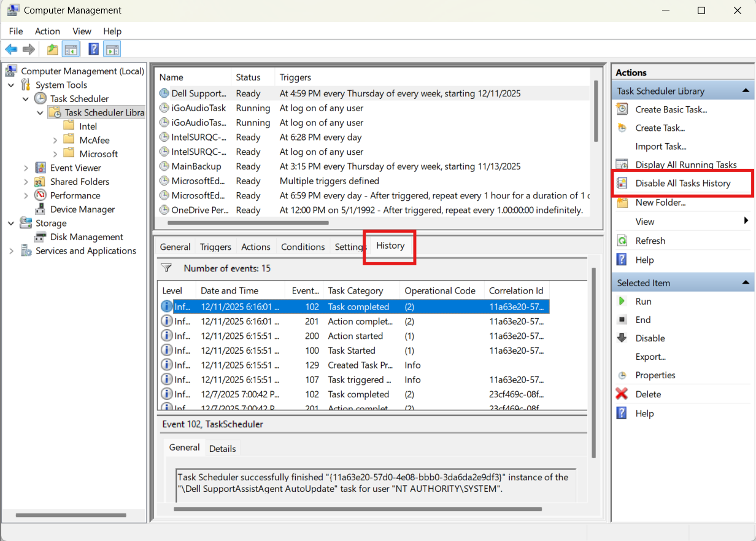Screen dimensions: 756x541
Task: Open Device Manager in the tree
Action: pos(82,209)
